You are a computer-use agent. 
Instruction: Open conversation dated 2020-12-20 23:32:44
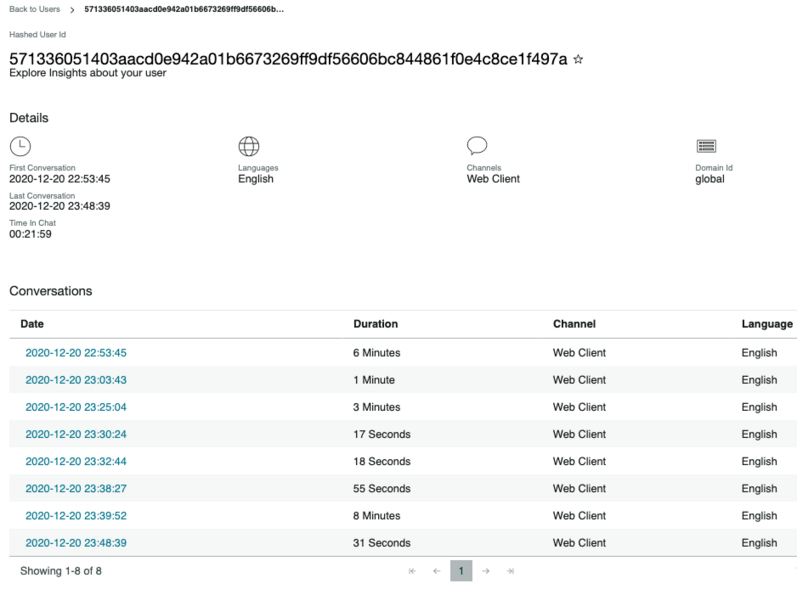pyautogui.click(x=76, y=461)
